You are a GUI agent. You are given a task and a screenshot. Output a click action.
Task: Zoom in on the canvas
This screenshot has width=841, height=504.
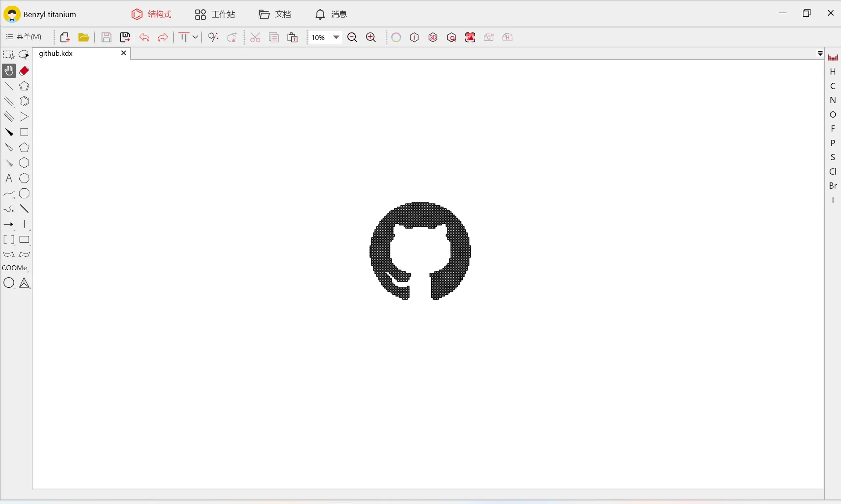371,37
